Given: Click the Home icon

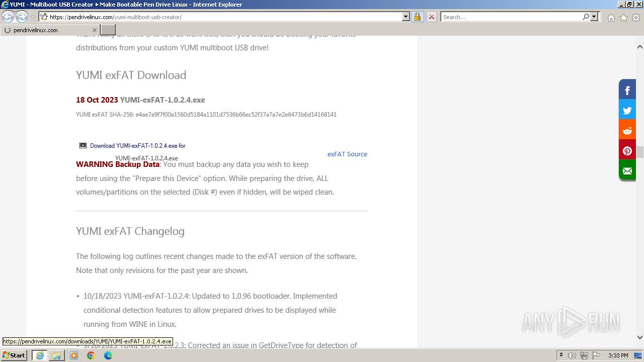Looking at the screenshot, I should tap(611, 18).
